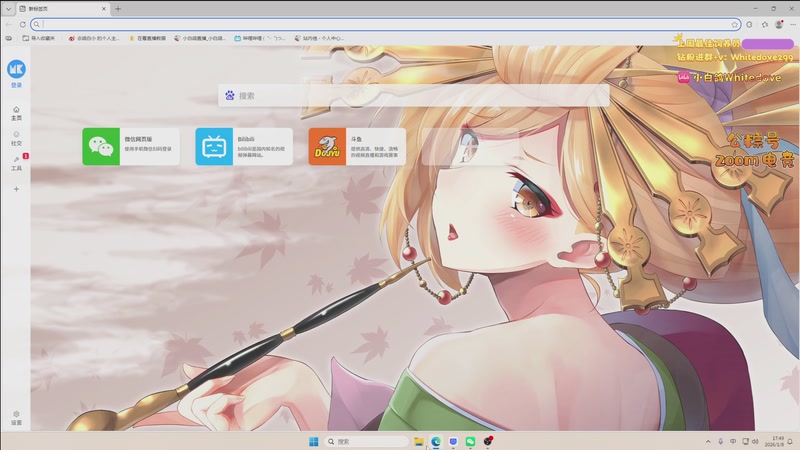Open the 在看直播数据 bookmark folder
The width and height of the screenshot is (800, 450).
pos(147,38)
